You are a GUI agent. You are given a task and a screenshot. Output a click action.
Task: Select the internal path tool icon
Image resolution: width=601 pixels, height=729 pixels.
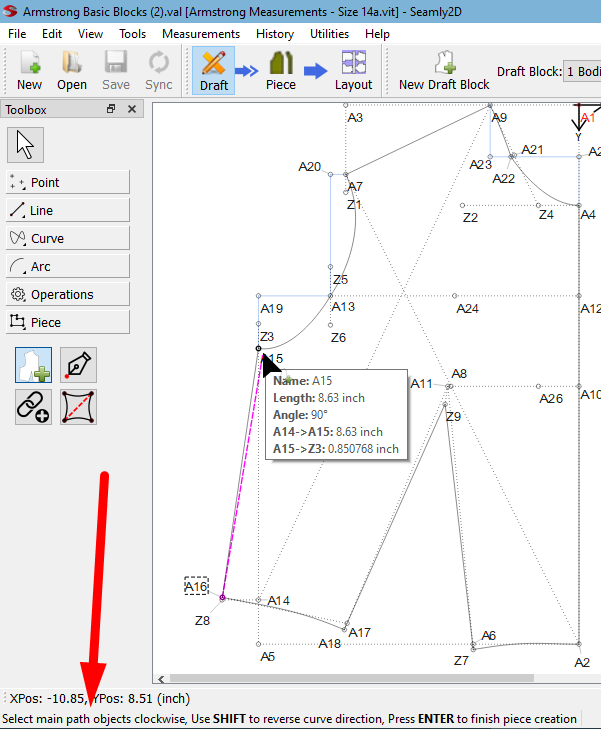[78, 407]
